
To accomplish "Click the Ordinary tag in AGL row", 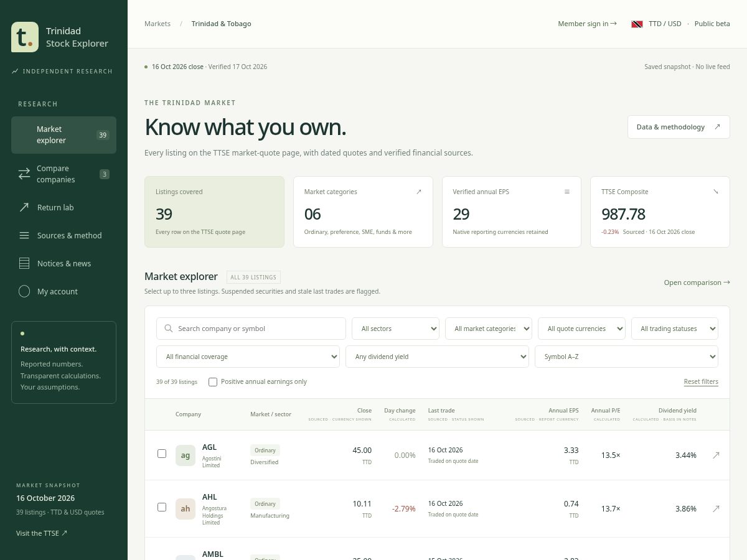I will [265, 450].
